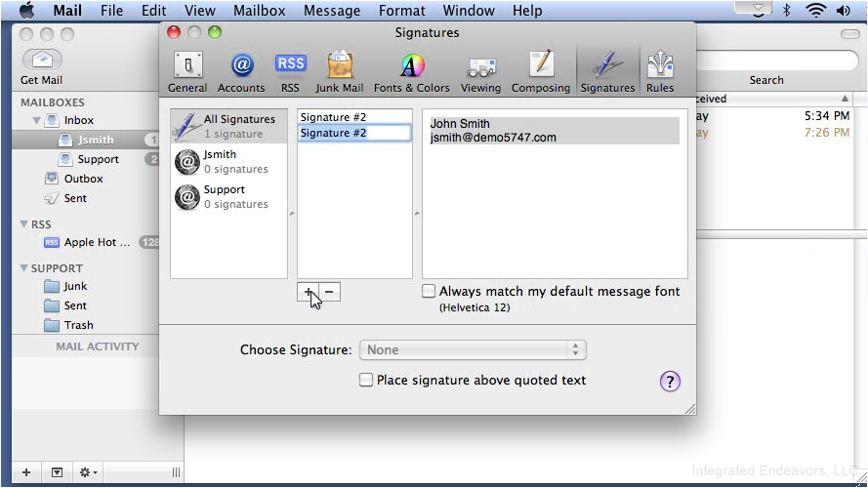The height and width of the screenshot is (488, 868).
Task: Click the Get Mail toolbar icon
Action: click(42, 67)
